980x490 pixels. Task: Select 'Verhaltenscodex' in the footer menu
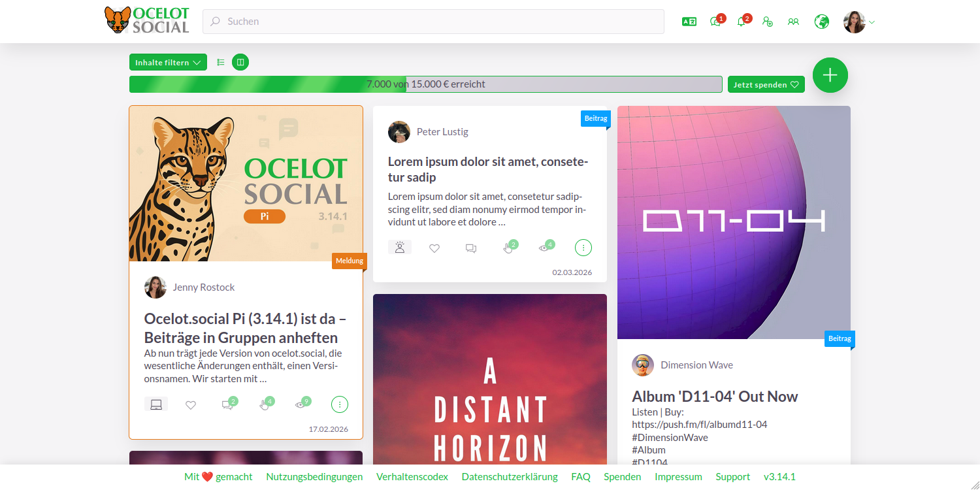(x=412, y=476)
